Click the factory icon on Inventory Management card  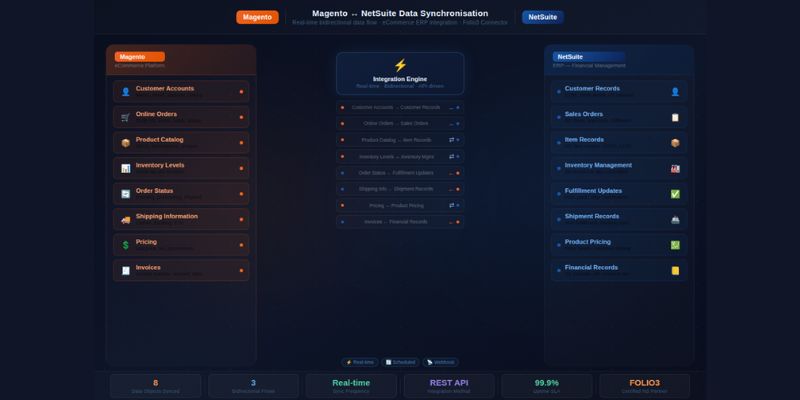tap(675, 168)
